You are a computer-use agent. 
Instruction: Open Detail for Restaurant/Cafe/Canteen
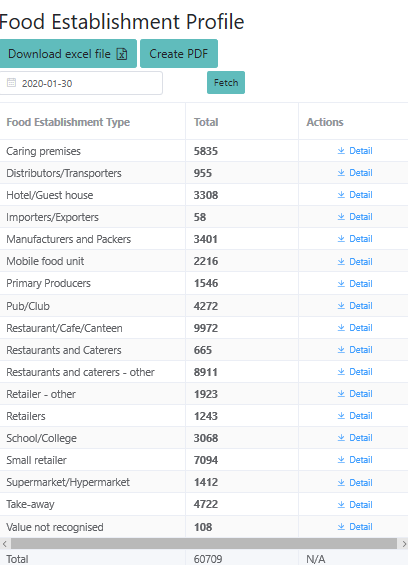[355, 328]
